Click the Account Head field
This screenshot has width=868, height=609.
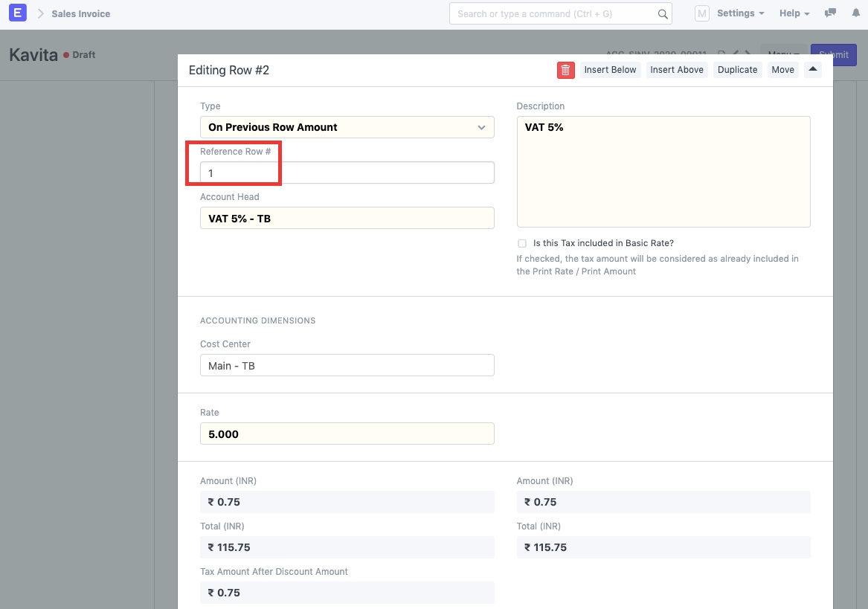point(347,218)
